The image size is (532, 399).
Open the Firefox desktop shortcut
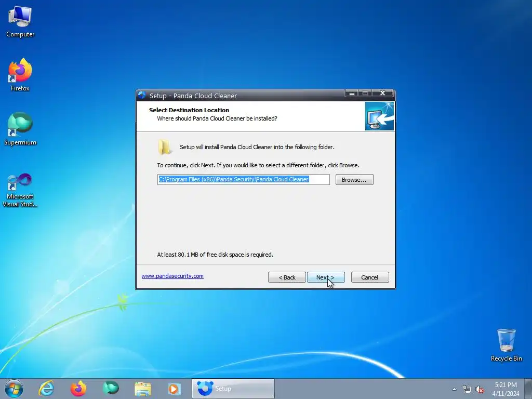coord(20,75)
